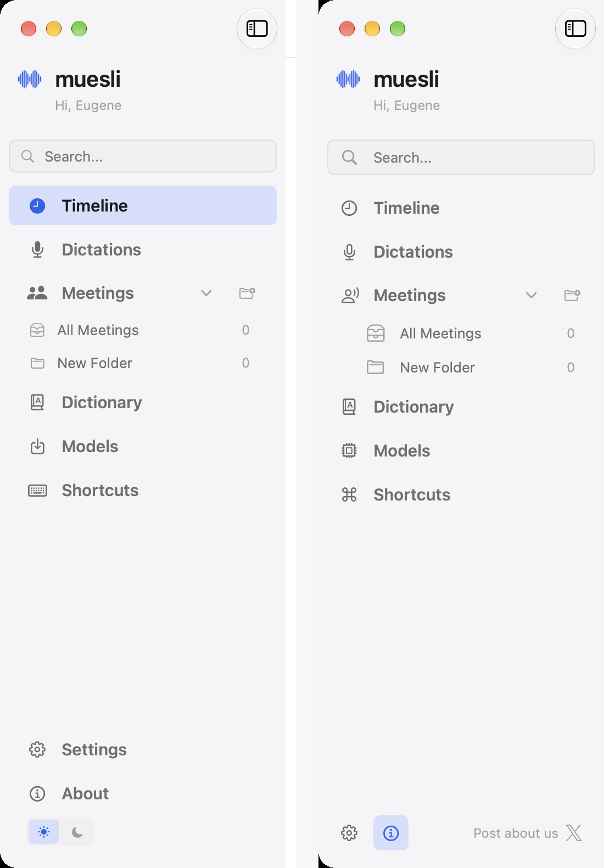
Task: Click the two-people Meetings icon, left window
Action: [37, 293]
